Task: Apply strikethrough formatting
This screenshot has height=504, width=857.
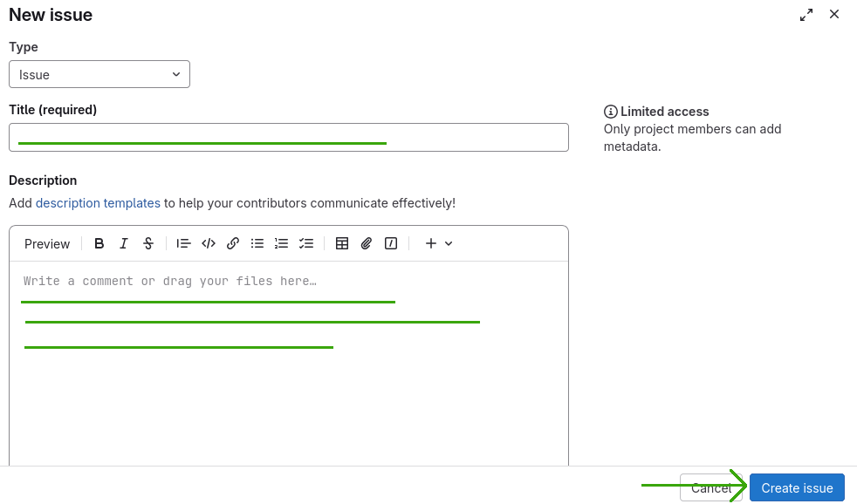Action: (x=148, y=244)
